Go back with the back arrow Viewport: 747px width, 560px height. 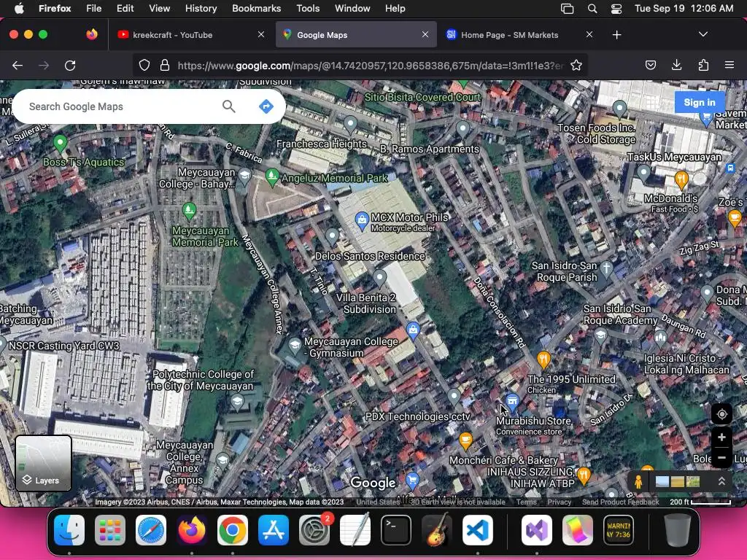pyautogui.click(x=18, y=65)
